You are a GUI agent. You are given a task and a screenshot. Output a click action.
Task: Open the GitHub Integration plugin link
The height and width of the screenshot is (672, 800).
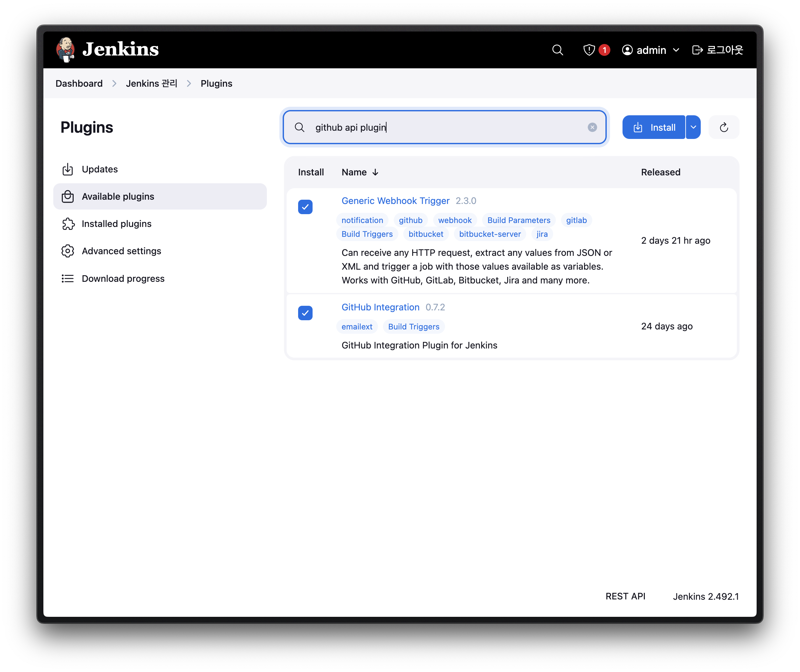coord(380,307)
